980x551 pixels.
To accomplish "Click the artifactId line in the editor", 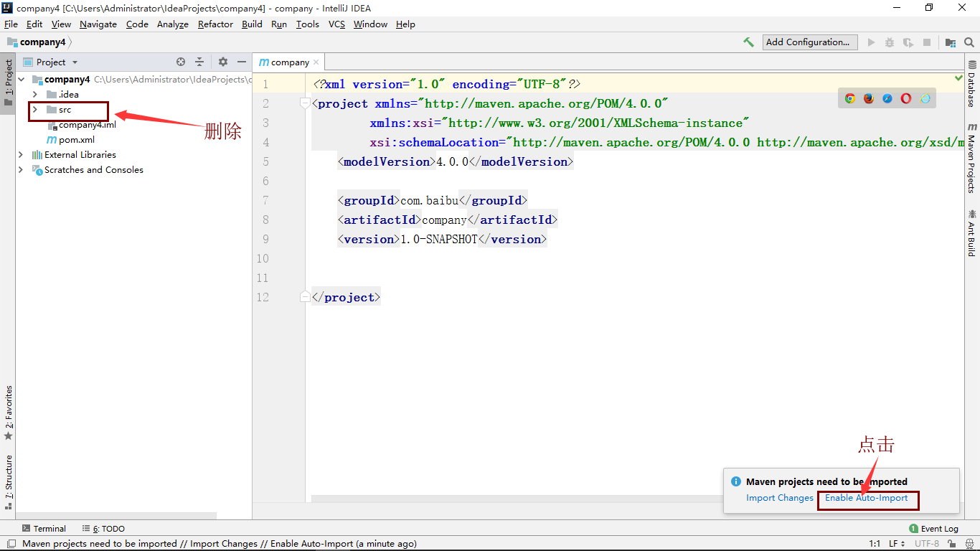I will point(448,220).
